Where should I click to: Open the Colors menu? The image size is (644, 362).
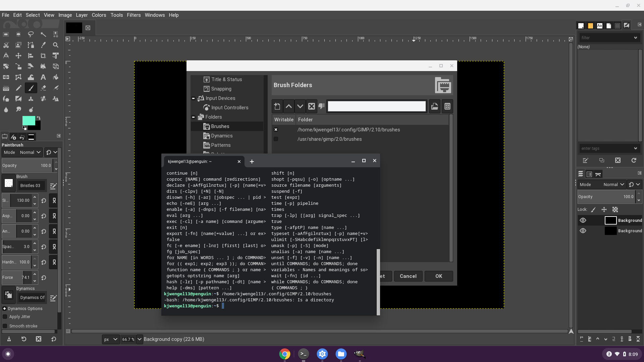click(99, 15)
